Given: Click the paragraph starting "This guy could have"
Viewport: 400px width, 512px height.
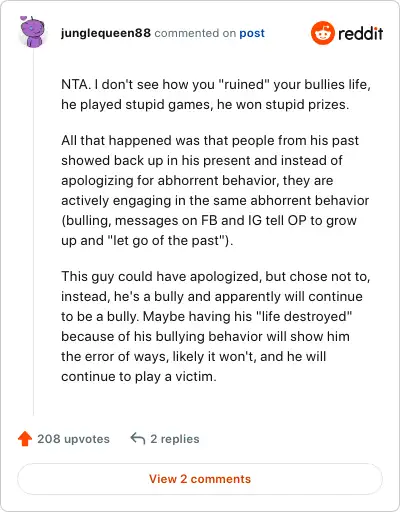Looking at the screenshot, I should coord(216,326).
